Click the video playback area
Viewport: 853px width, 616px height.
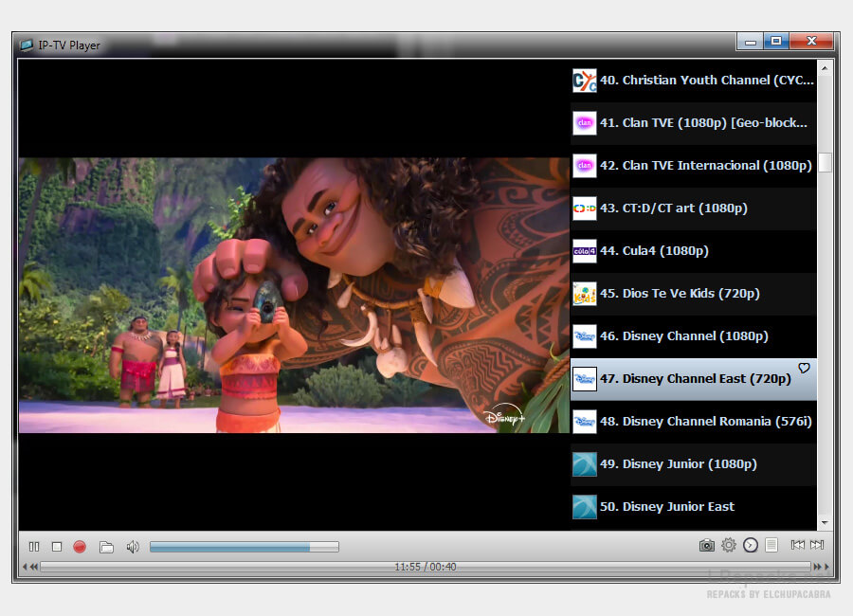[x=294, y=296]
